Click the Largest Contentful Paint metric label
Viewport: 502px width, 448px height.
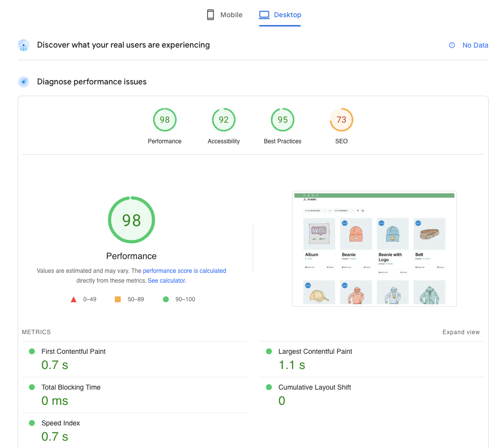[315, 351]
